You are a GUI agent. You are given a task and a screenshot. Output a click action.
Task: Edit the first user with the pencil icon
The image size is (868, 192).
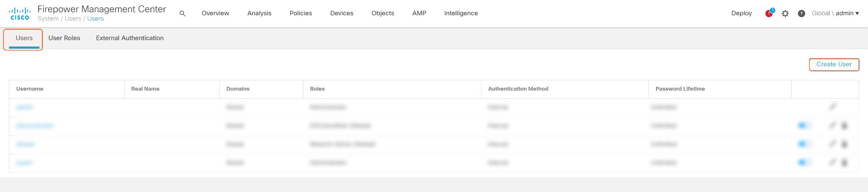click(x=833, y=107)
